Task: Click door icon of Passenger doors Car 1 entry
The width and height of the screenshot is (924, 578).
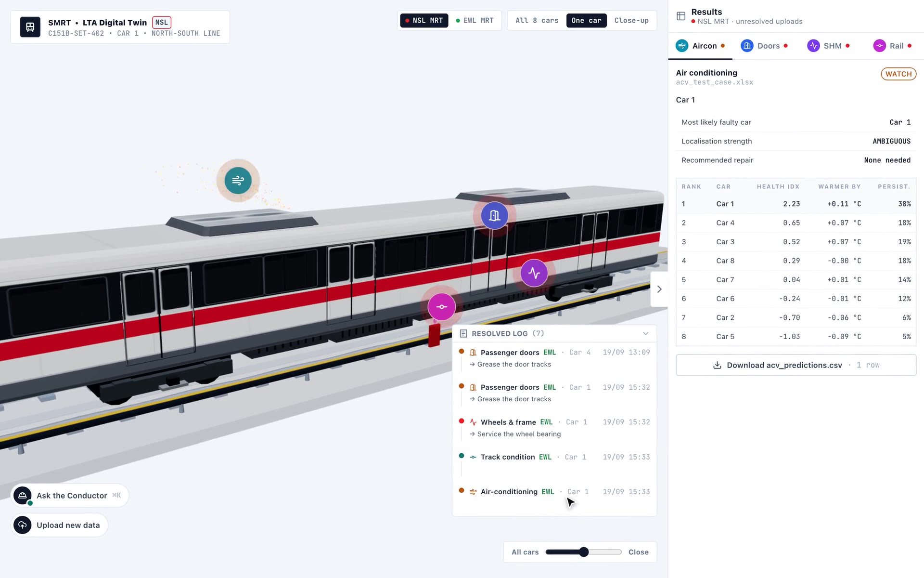Action: pos(473,387)
